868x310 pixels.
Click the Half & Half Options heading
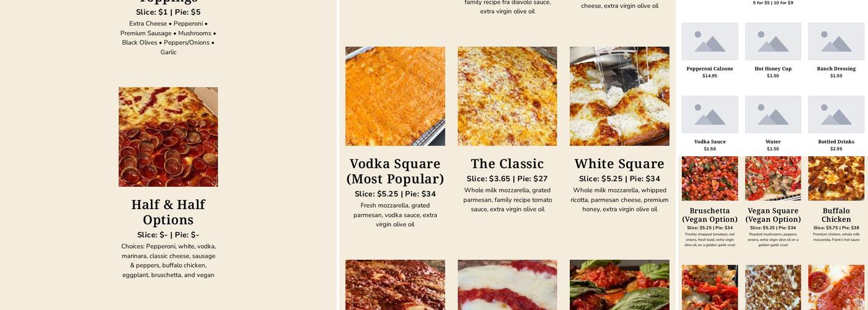pyautogui.click(x=168, y=212)
